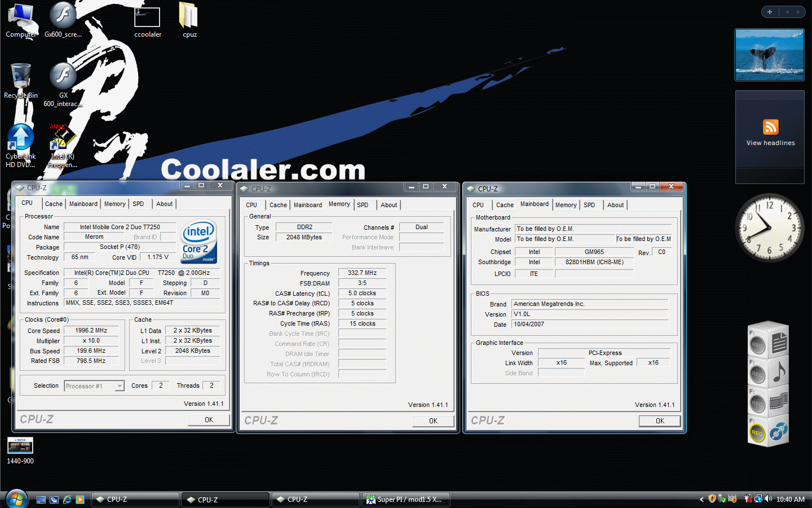Click the sidebar next page arrow
This screenshot has width=812, height=508.
[x=798, y=12]
